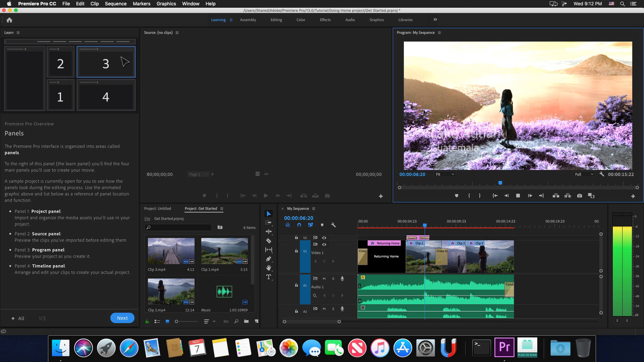Switch to the Editing workspace tab
644x362 pixels.
[276, 19]
